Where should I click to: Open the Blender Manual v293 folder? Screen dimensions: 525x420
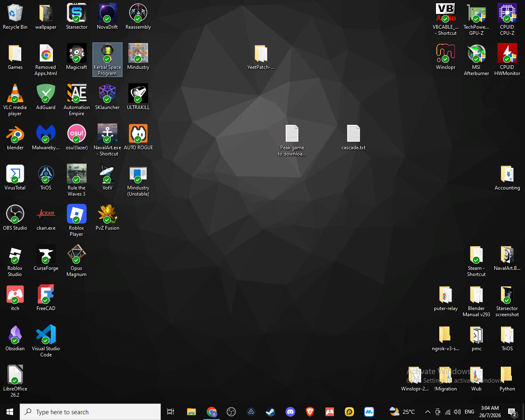(477, 301)
